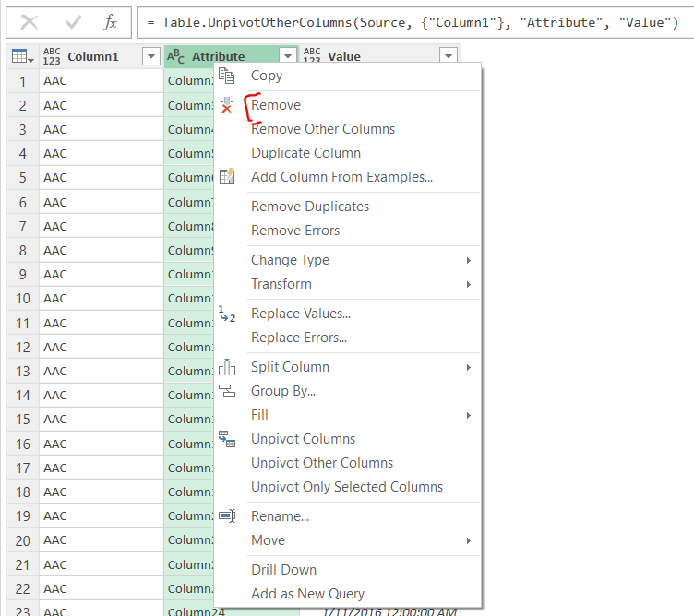This screenshot has width=694, height=616.
Task: Open the table menu icon in header corner
Action: 22,56
